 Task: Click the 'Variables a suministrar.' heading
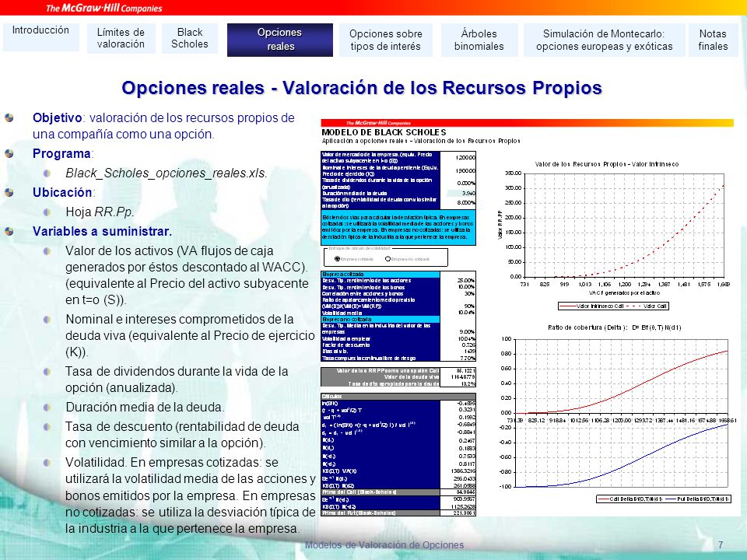pos(103,232)
